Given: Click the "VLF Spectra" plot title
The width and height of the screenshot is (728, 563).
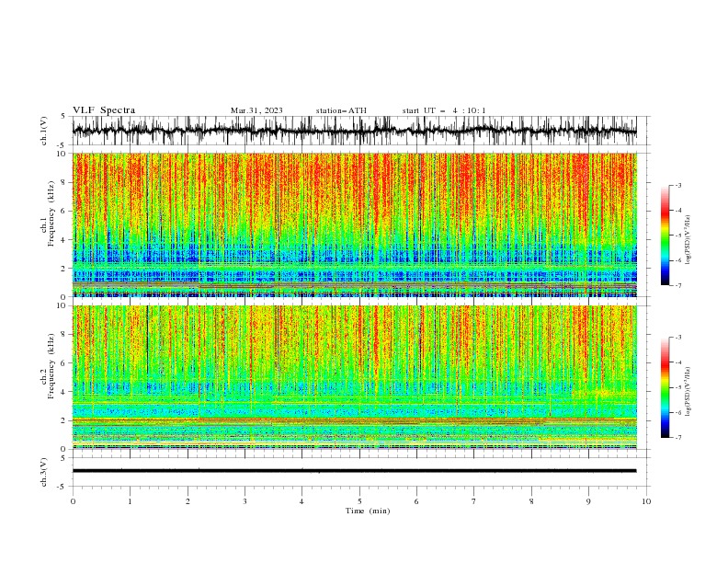Looking at the screenshot, I should click(104, 110).
